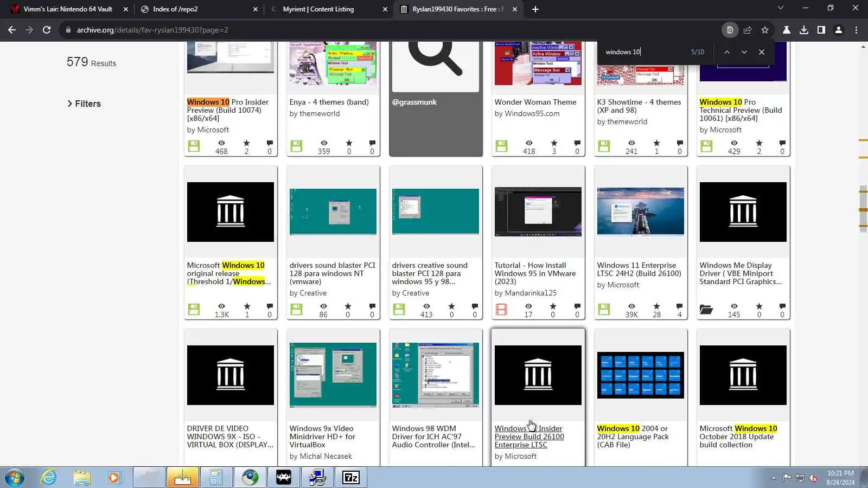Screen dimensions: 868x488
Task: Click collection folder icon on Windows Me Display Driver
Action: point(706,309)
